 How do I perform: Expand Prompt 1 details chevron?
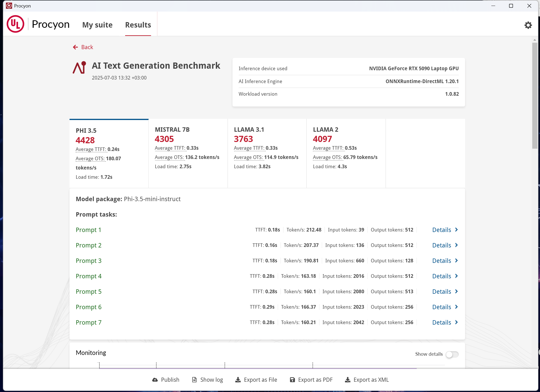(x=456, y=230)
